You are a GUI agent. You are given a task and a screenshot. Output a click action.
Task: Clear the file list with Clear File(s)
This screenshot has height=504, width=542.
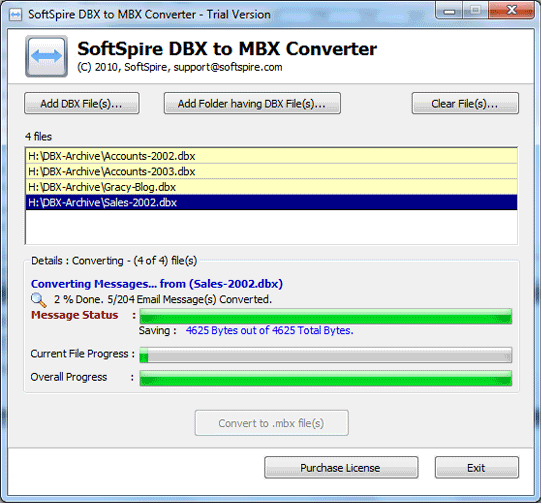click(465, 103)
